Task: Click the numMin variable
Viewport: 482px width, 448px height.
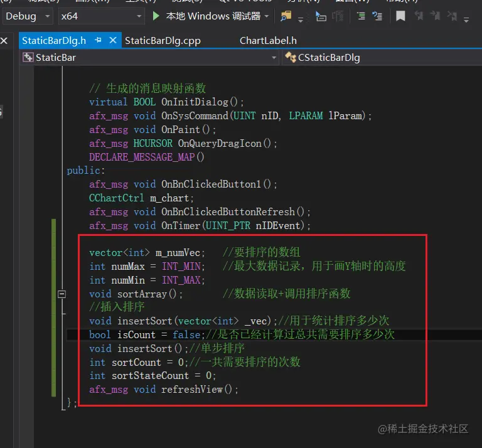Action: click(x=128, y=280)
